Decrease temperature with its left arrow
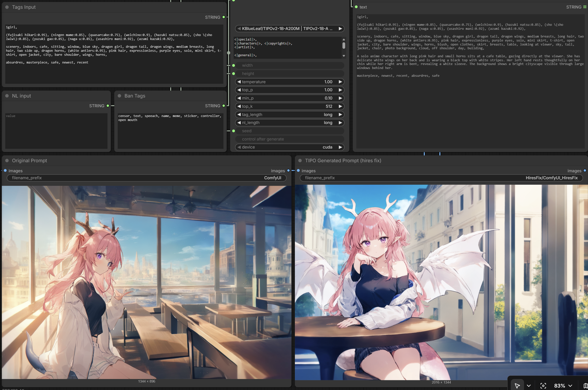The image size is (588, 390). pos(239,82)
